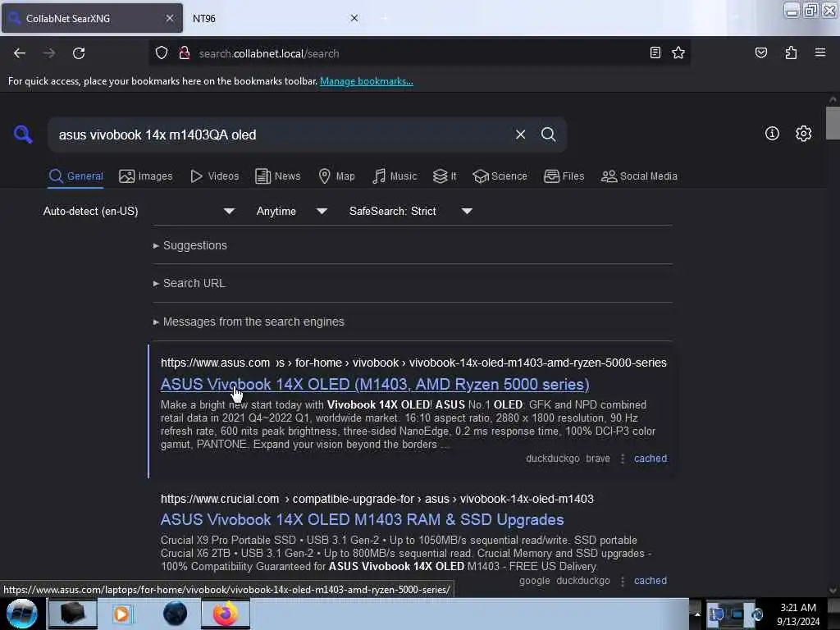Close the CollabNet SearXNG tab

pyautogui.click(x=169, y=18)
